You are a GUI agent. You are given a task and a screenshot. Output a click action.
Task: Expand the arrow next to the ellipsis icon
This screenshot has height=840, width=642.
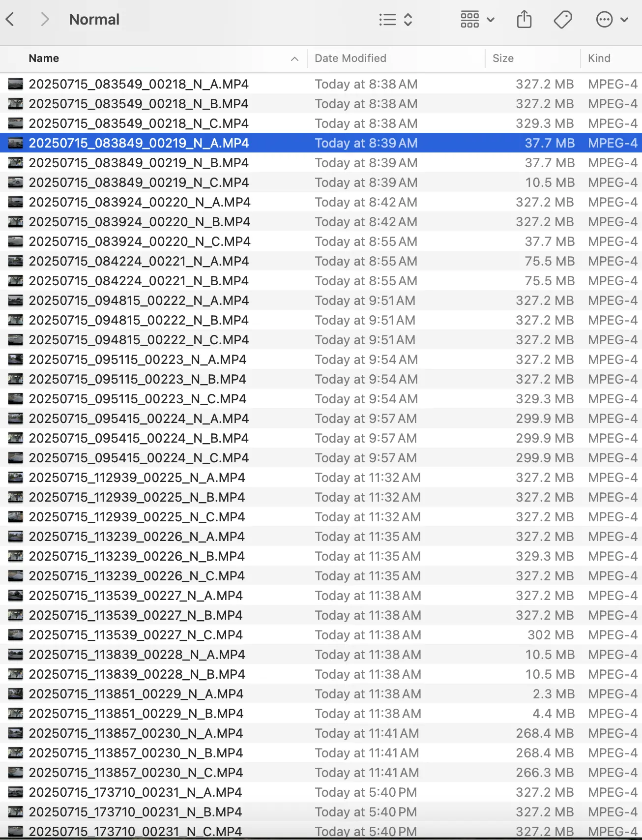pyautogui.click(x=624, y=20)
